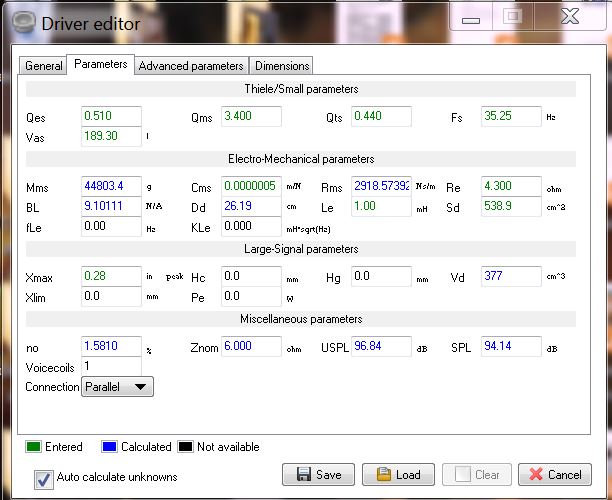Screen dimensions: 612x500
Task: Click the Xlim input field
Action: 111,296
